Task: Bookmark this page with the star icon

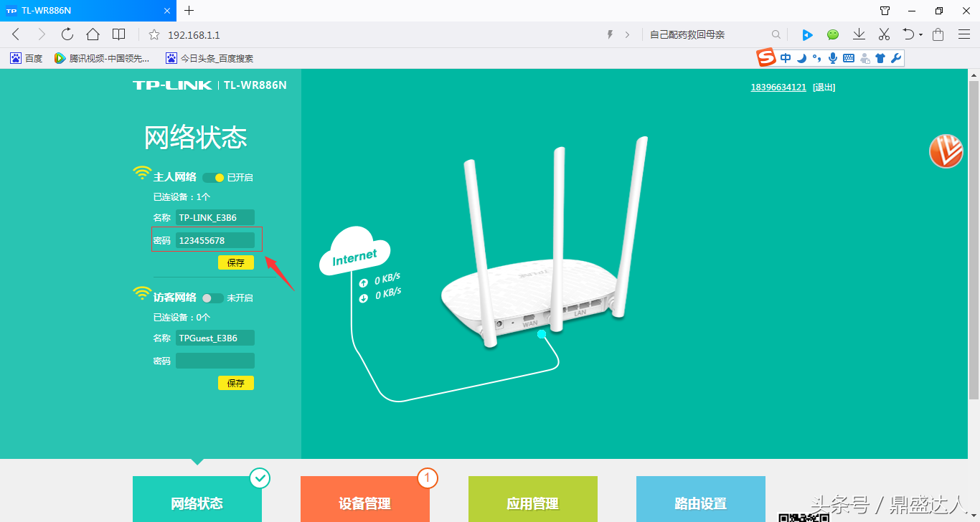Action: point(154,34)
